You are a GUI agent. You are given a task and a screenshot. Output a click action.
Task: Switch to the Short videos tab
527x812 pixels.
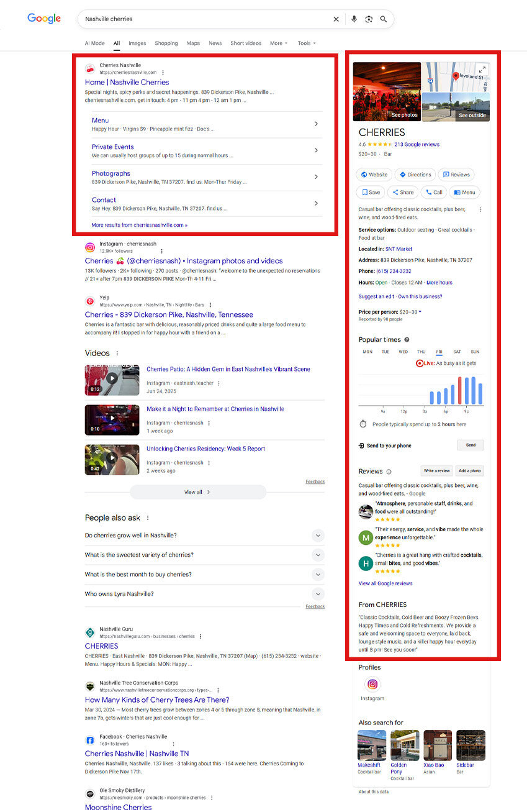[x=246, y=43]
